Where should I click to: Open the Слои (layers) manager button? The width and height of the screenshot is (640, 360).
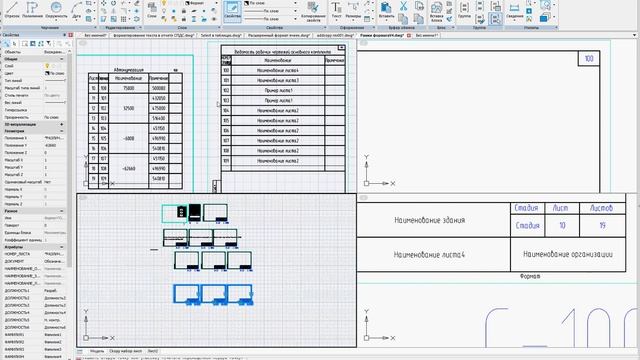(x=152, y=9)
